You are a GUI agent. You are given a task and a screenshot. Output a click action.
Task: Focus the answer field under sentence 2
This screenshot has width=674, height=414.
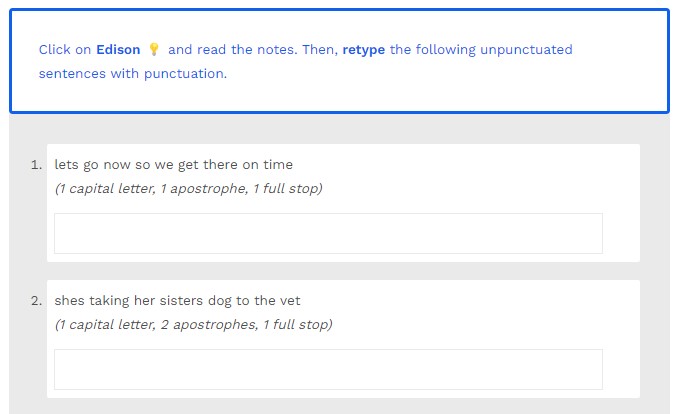[x=328, y=369]
